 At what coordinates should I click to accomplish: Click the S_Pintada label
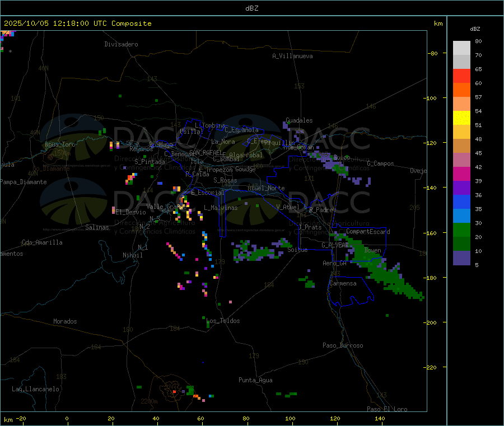pyautogui.click(x=150, y=162)
